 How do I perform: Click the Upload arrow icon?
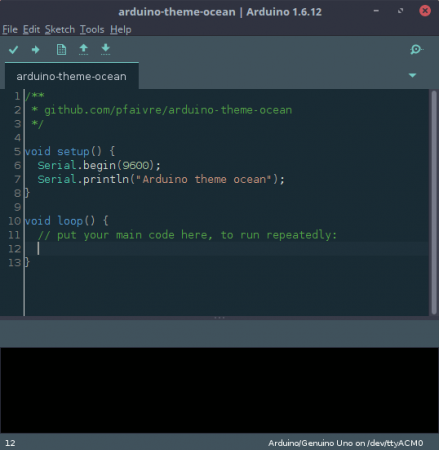[35, 50]
